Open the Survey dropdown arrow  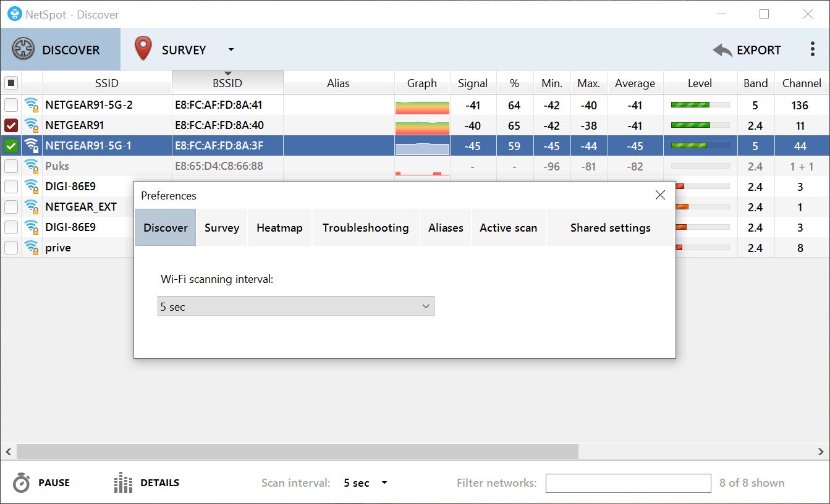tap(231, 50)
